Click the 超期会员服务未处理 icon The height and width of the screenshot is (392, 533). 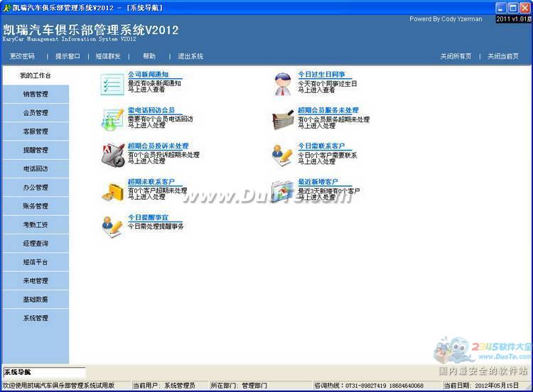click(x=282, y=119)
